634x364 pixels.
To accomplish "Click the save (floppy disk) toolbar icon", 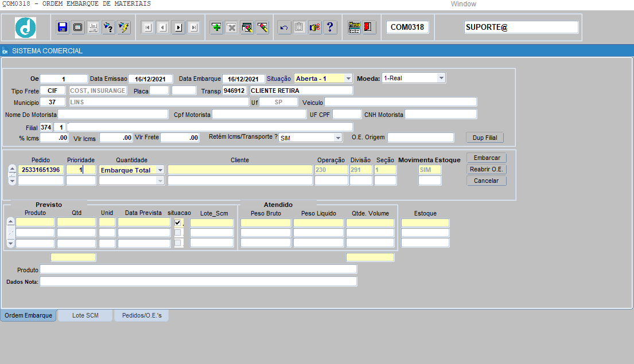I will (x=63, y=28).
